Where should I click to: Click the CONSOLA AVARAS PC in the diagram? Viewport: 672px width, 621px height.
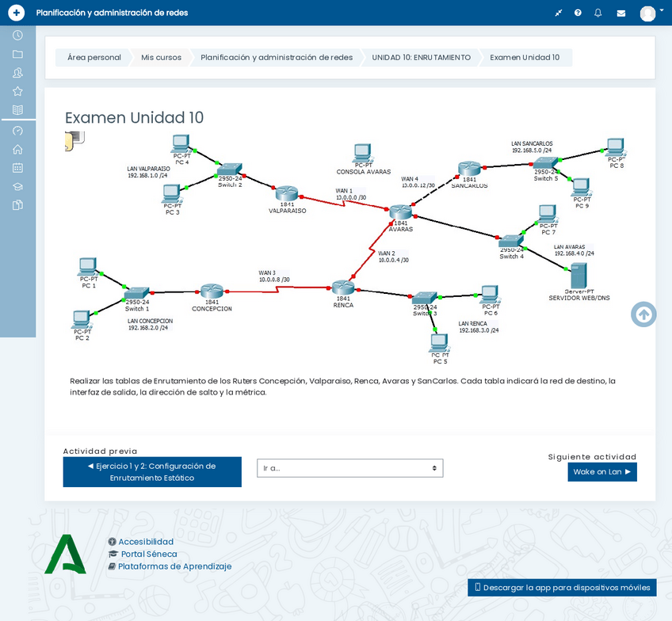click(x=363, y=153)
